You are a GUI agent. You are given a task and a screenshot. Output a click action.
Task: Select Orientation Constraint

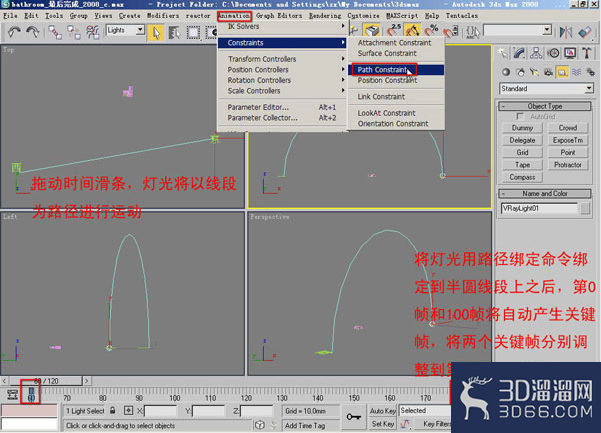(x=396, y=124)
